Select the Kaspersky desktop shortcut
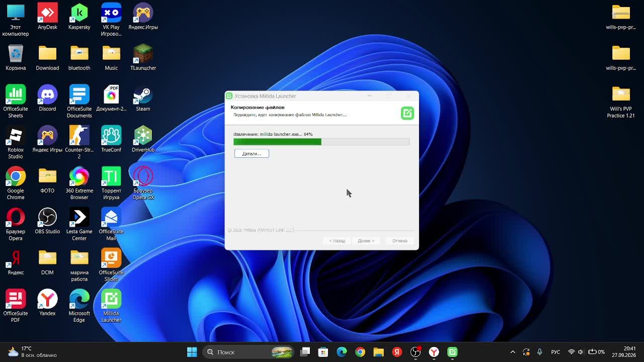This screenshot has width=644, height=362. (79, 17)
